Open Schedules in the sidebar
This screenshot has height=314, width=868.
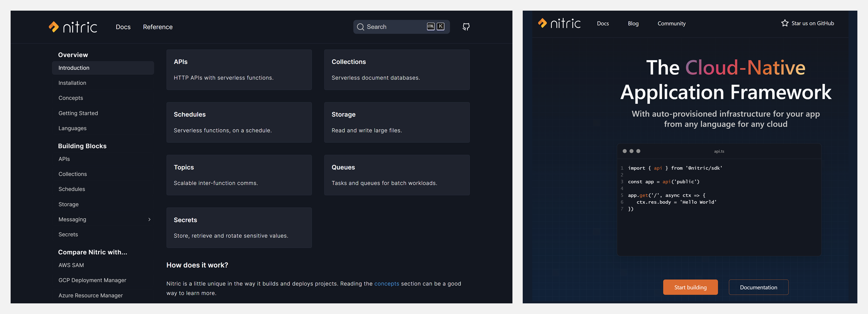coord(72,189)
